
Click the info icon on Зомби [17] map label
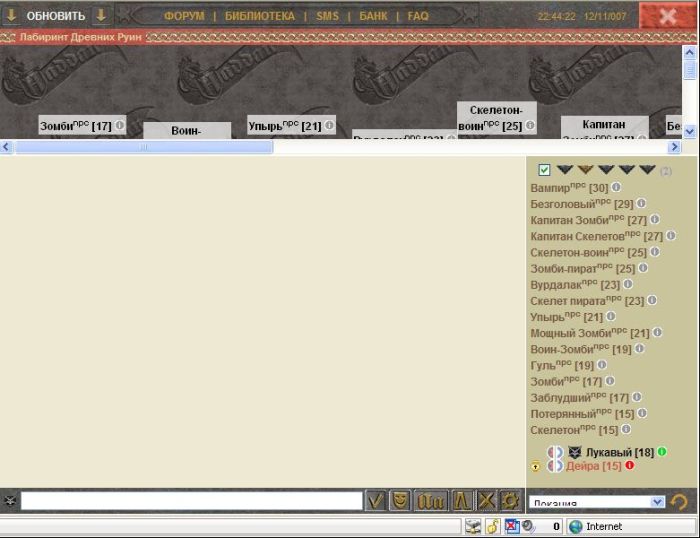[x=119, y=125]
